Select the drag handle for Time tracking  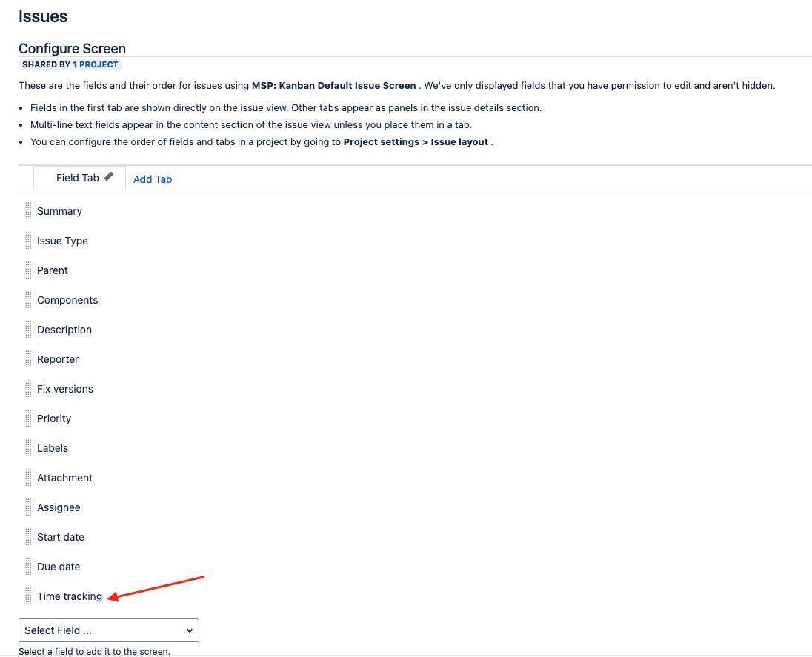pos(28,596)
